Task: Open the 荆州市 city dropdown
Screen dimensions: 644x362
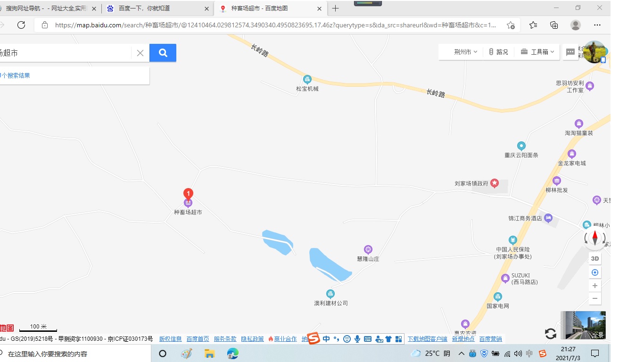Action: click(x=460, y=52)
